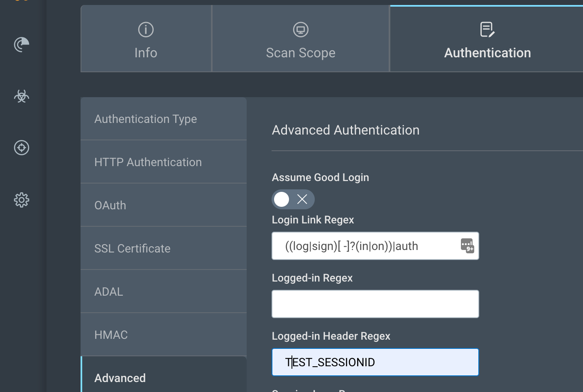Click the monitor icon above Scan Scope
Image resolution: width=583 pixels, height=392 pixels.
pyautogui.click(x=301, y=29)
